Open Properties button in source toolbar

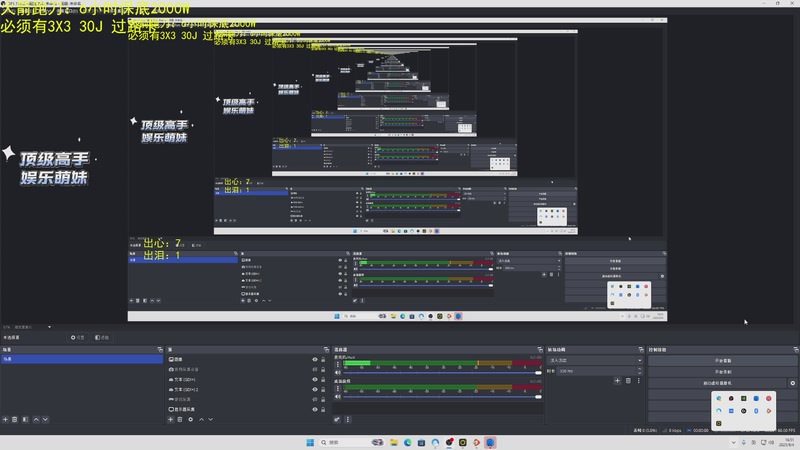coord(78,337)
